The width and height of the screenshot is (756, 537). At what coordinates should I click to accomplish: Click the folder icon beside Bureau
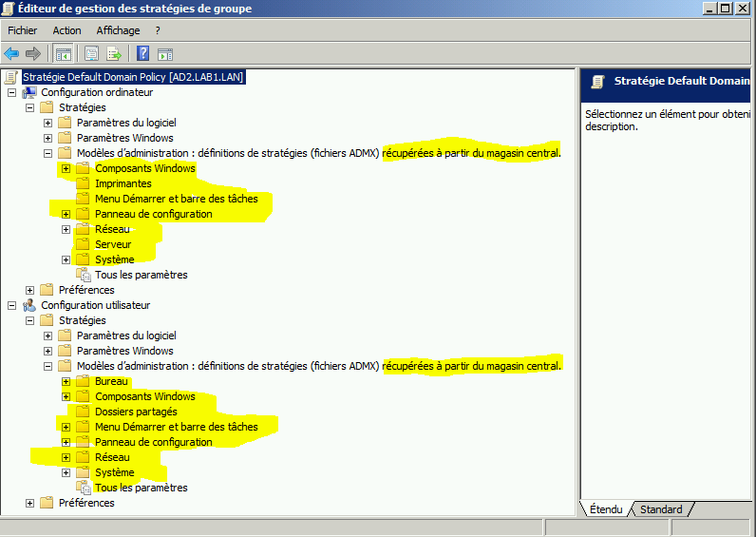coord(83,381)
